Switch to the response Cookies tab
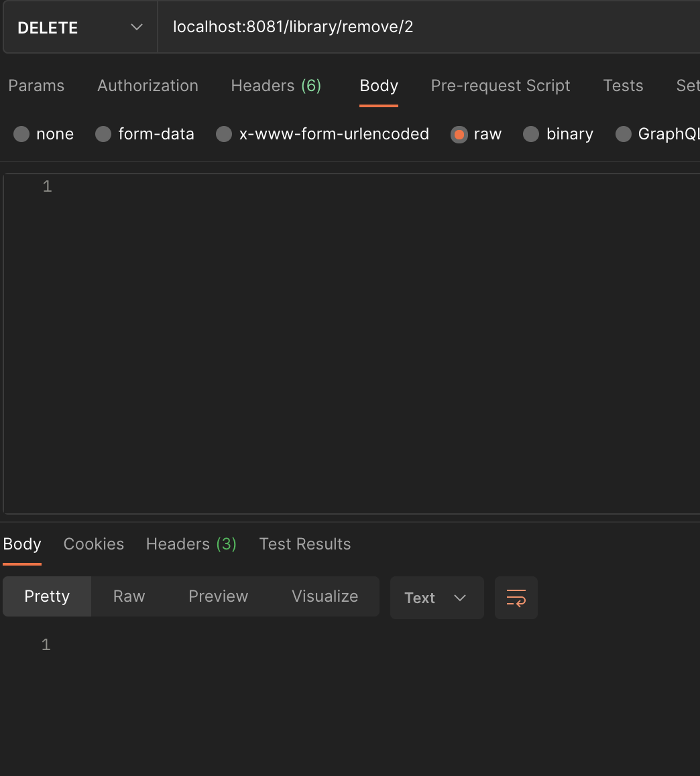The image size is (700, 776). (x=94, y=544)
